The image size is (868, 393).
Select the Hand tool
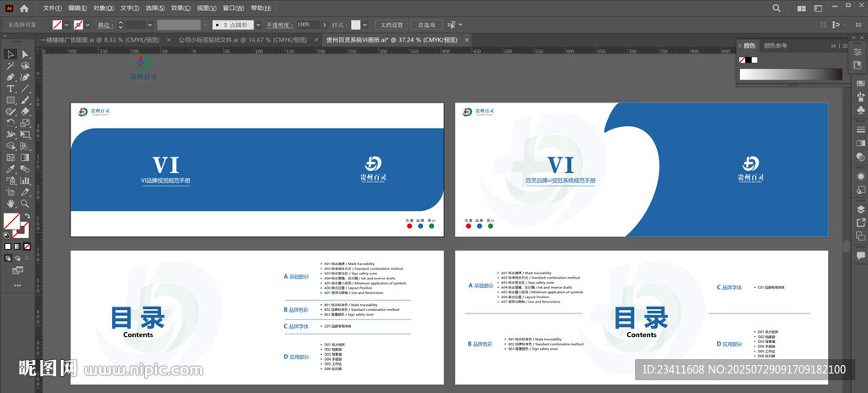(11, 203)
